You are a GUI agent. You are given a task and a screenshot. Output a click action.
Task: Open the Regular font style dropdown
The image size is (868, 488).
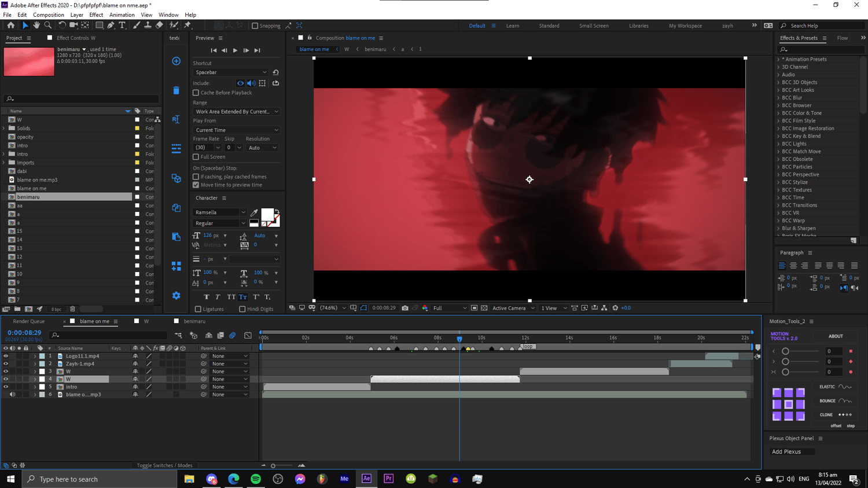coord(220,223)
